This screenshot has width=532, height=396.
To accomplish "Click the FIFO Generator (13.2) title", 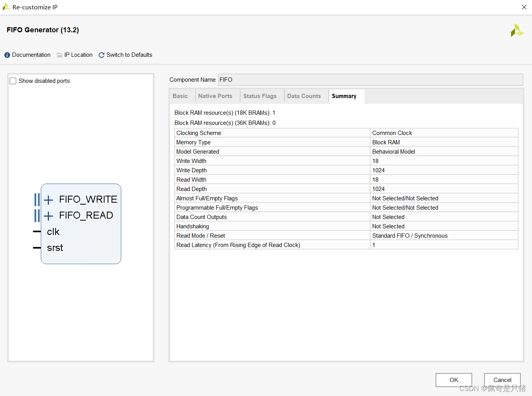I will 43,30.
